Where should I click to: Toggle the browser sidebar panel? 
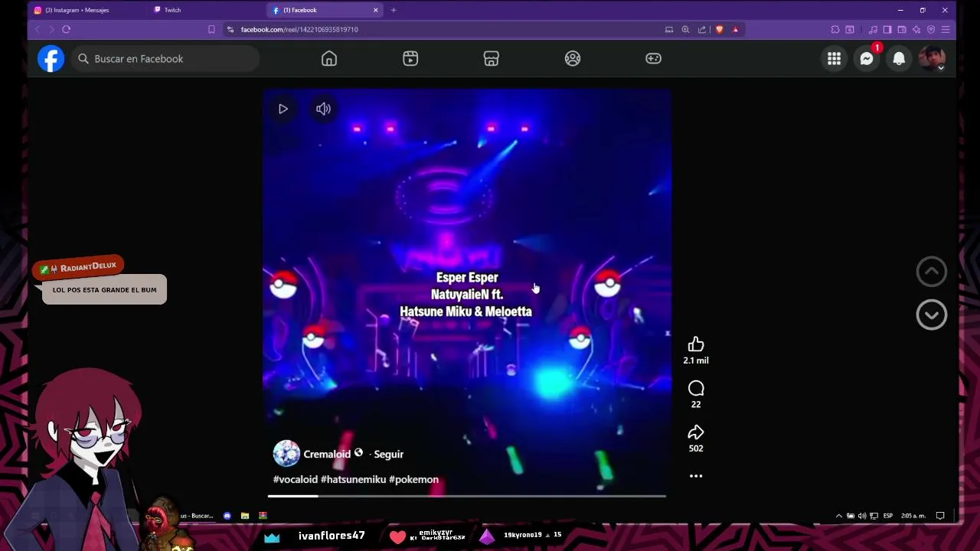pyautogui.click(x=887, y=29)
